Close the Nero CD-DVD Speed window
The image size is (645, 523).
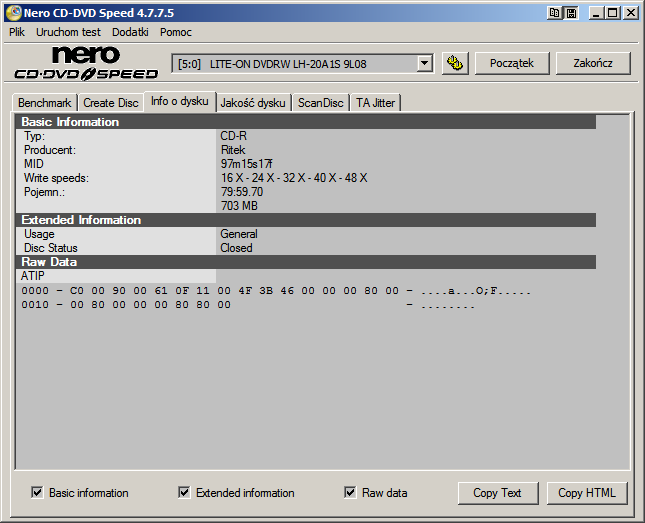coord(630,13)
